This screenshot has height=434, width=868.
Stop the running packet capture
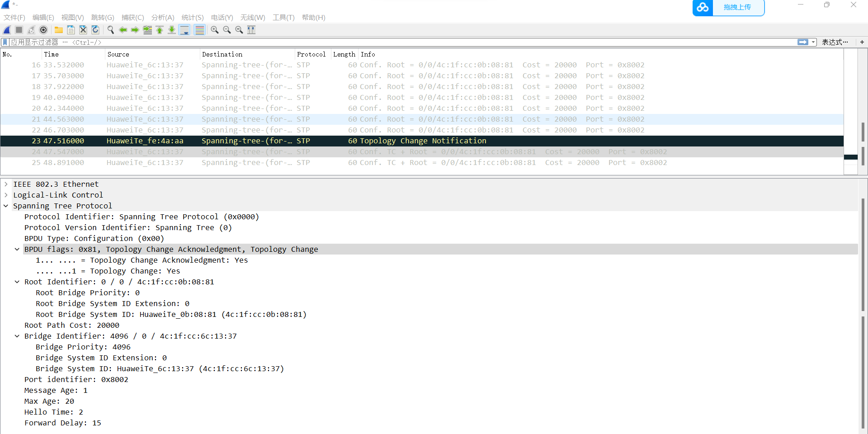coord(19,30)
